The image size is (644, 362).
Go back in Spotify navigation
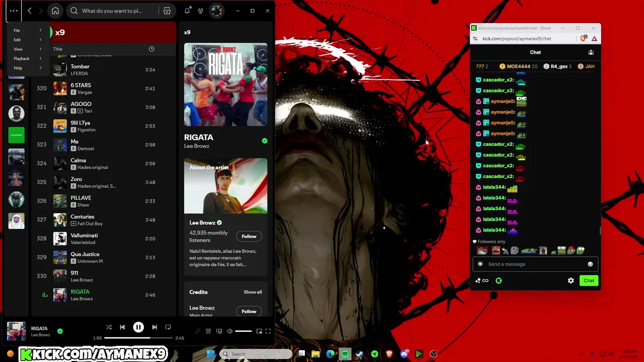click(x=30, y=11)
